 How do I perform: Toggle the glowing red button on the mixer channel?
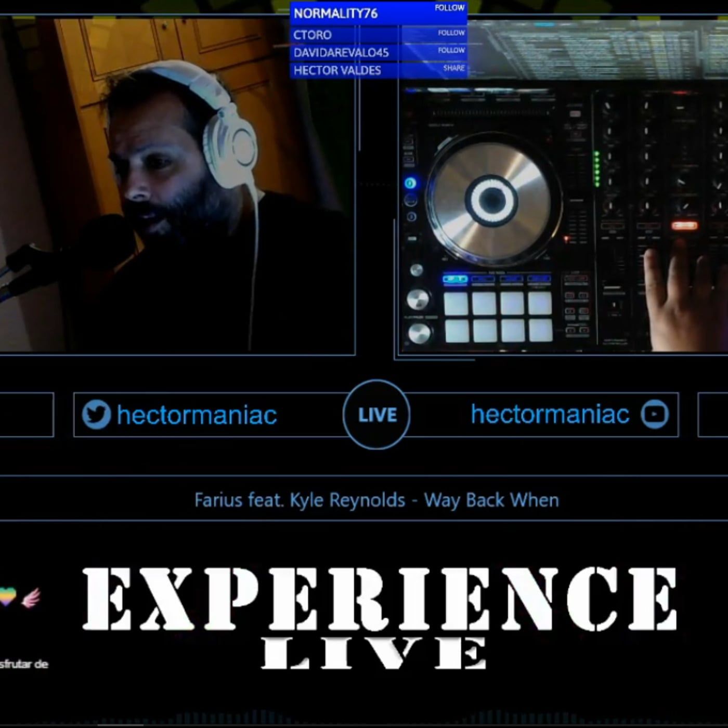pyautogui.click(x=683, y=225)
